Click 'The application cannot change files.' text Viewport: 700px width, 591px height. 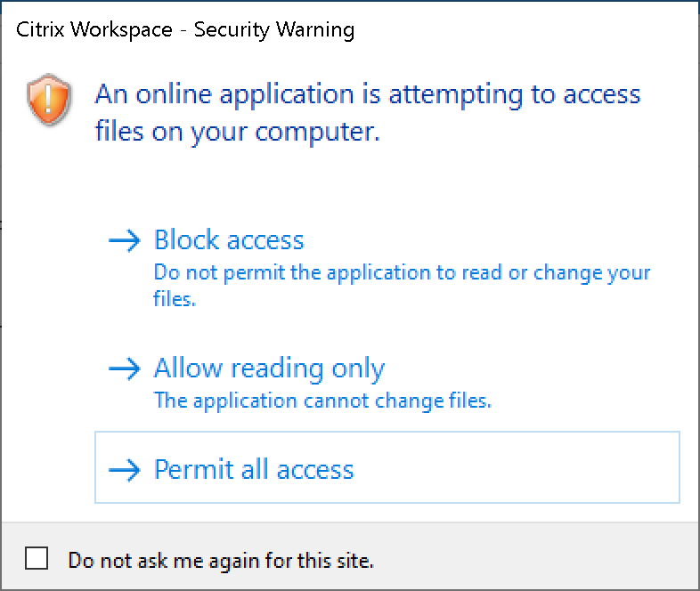(x=322, y=401)
